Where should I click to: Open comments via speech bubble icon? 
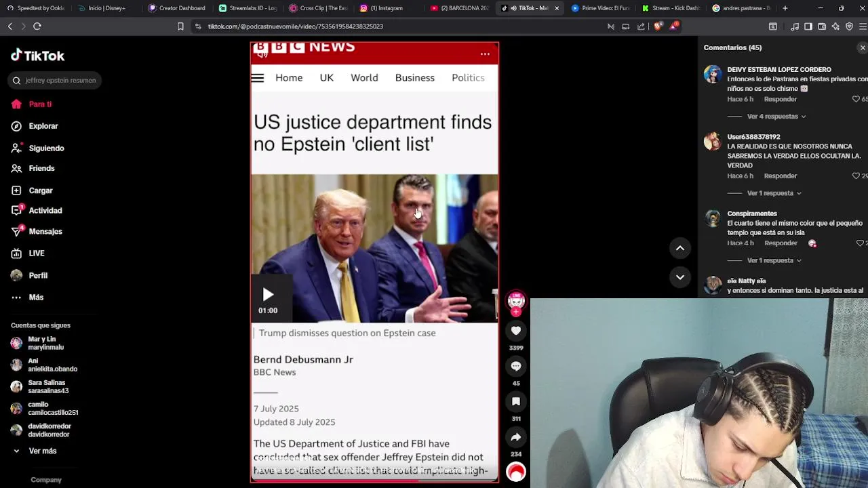[516, 366]
